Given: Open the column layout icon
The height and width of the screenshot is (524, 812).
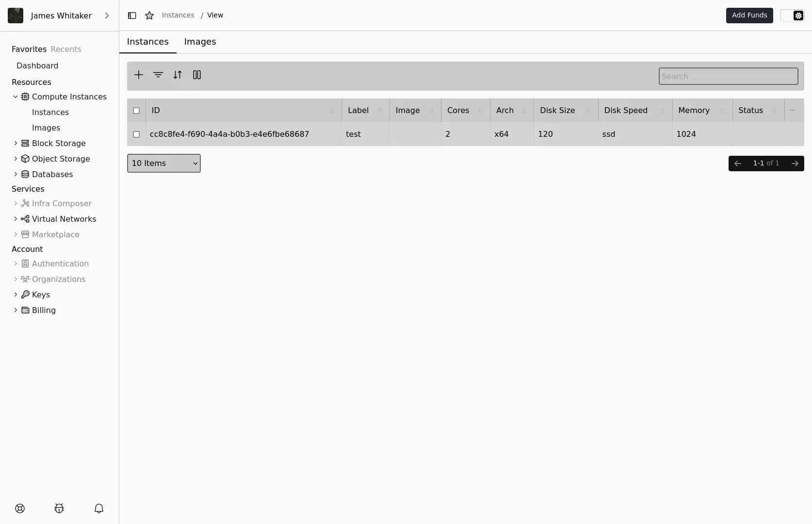Looking at the screenshot, I should 197,75.
